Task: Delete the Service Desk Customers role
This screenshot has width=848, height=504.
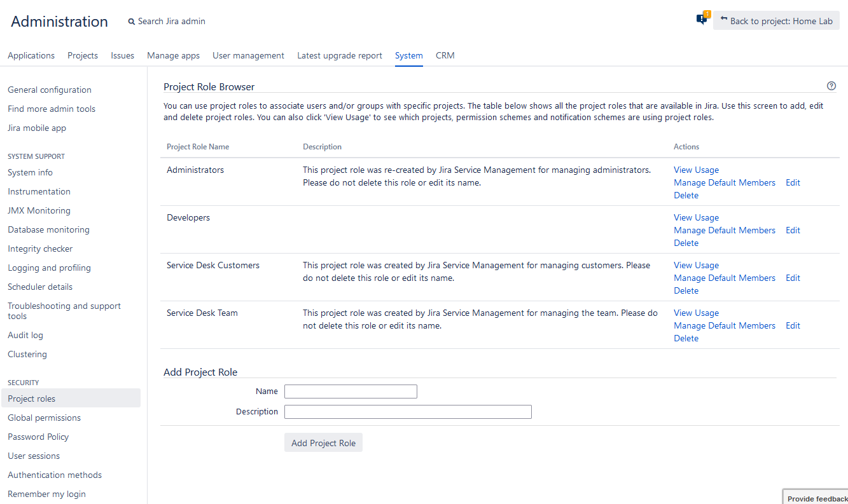Action: pyautogui.click(x=686, y=290)
